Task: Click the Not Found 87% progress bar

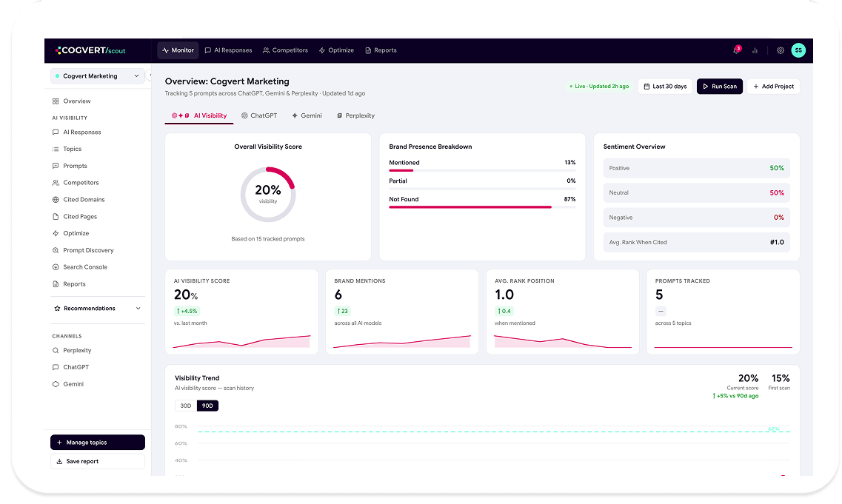Action: (x=482, y=206)
